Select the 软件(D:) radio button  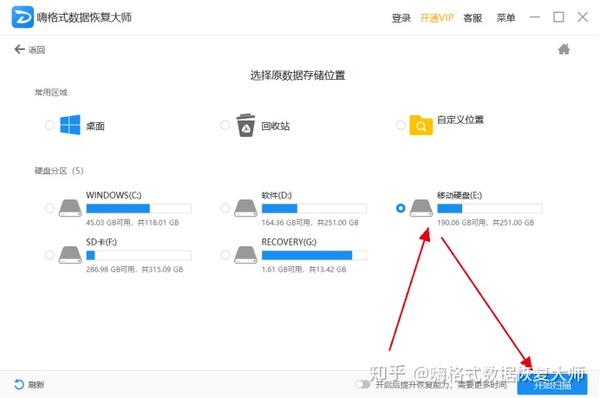[225, 208]
